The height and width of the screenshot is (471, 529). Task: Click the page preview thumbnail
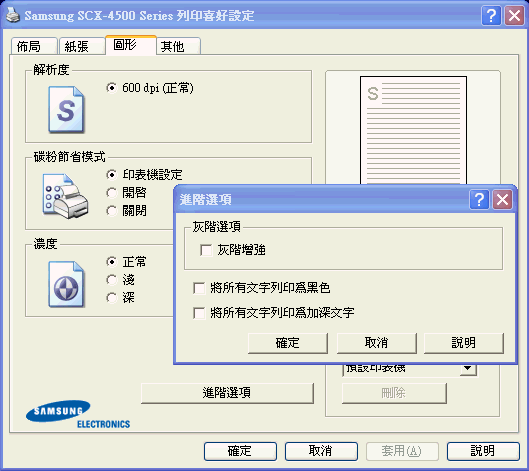click(413, 130)
